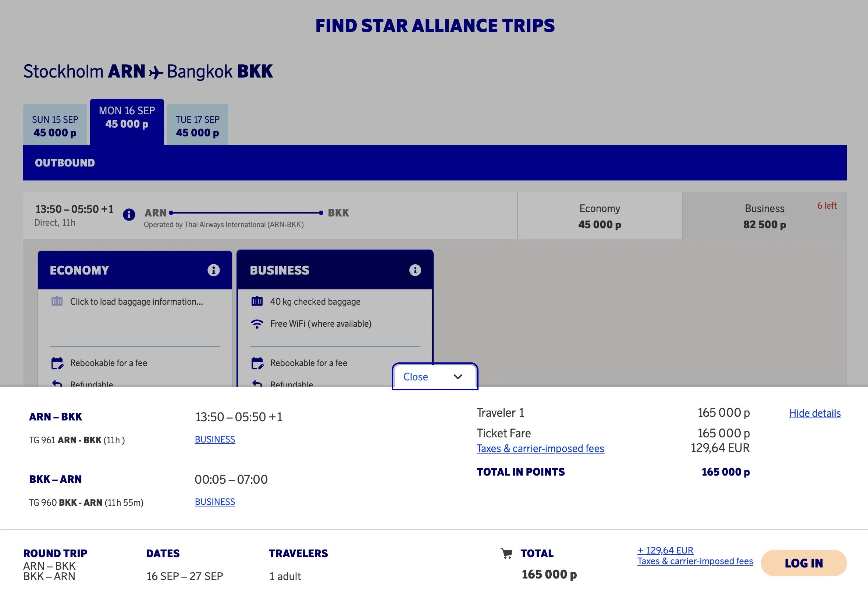Select the SUN 15 SEP date tab

pyautogui.click(x=55, y=125)
